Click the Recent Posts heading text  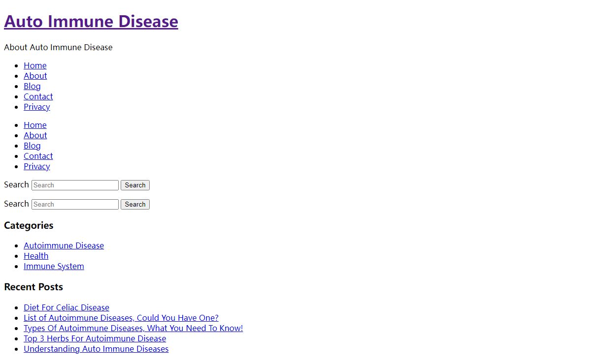pyautogui.click(x=33, y=287)
